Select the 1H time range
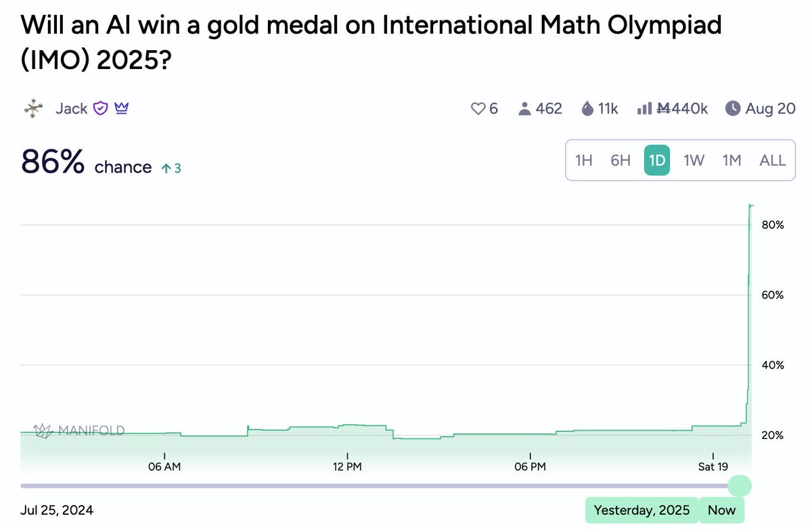 [x=584, y=160]
